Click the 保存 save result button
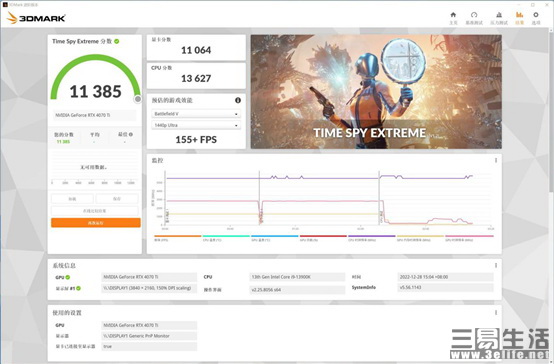This screenshot has height=364, width=554. [117, 199]
